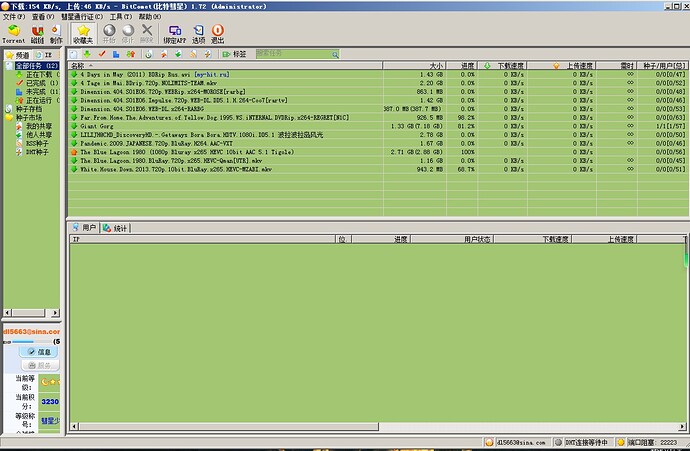This screenshot has height=451, width=690.
Task: Click the 退出 exit toolbar icon
Action: coord(217,34)
